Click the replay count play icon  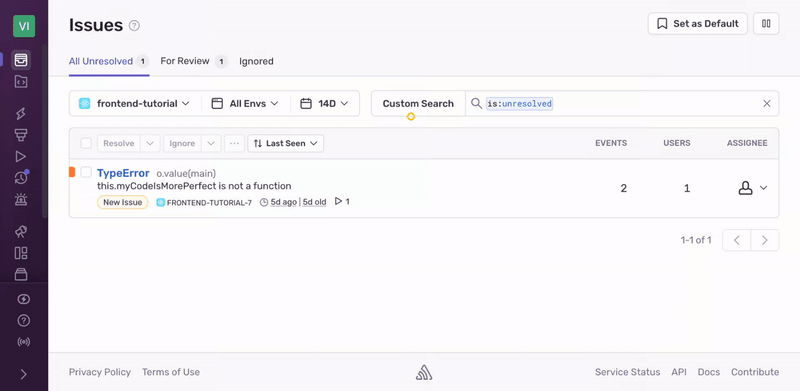point(338,202)
